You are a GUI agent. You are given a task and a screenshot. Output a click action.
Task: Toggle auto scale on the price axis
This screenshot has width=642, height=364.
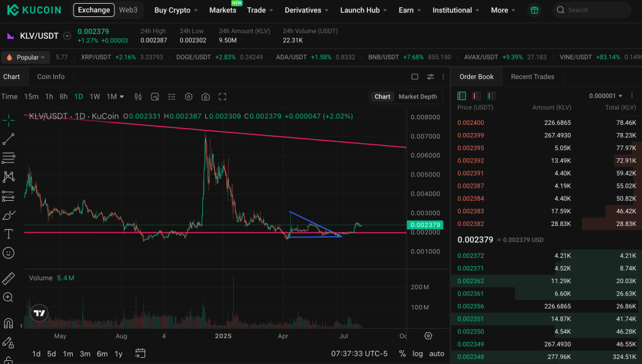(437, 353)
